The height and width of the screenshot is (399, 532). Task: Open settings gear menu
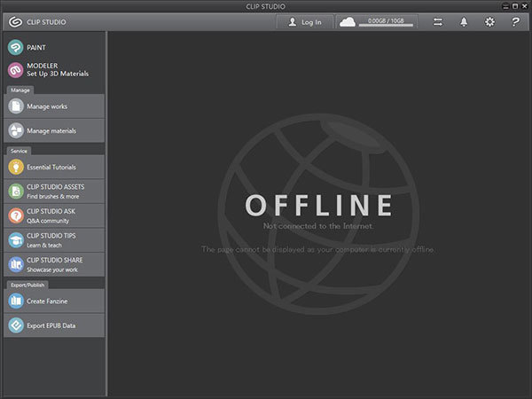(x=489, y=21)
